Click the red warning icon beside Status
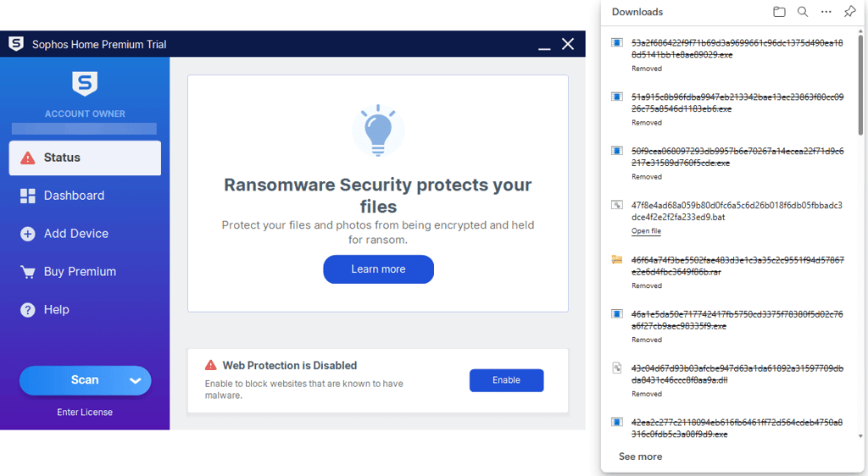 [x=28, y=158]
